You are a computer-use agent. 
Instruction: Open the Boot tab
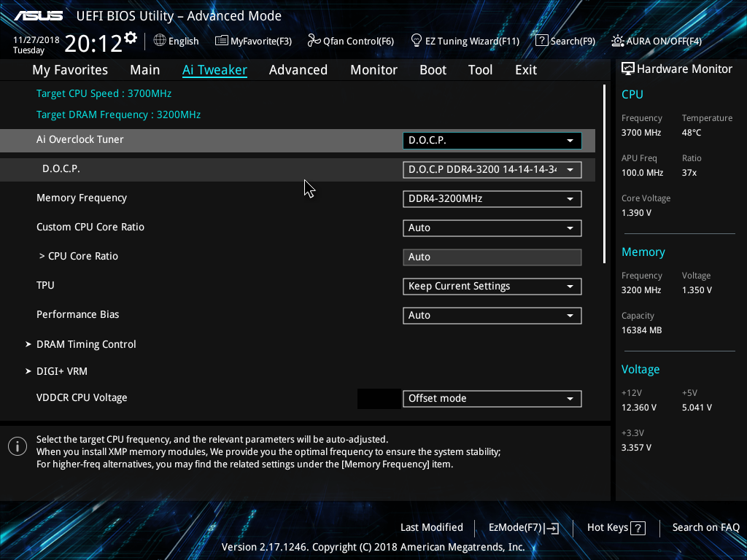click(x=433, y=70)
